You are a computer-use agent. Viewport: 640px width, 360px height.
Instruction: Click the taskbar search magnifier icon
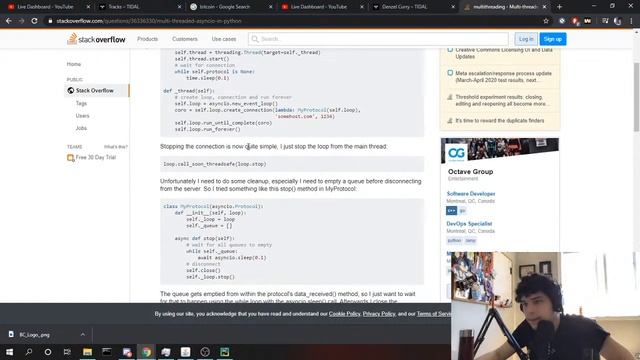point(29,351)
